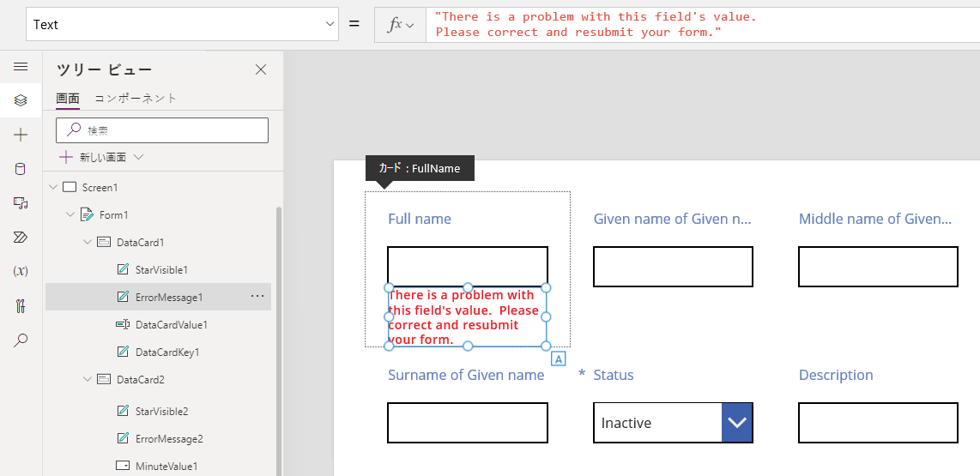Collapse the Screen1 tree node
The width and height of the screenshot is (980, 476).
52,188
